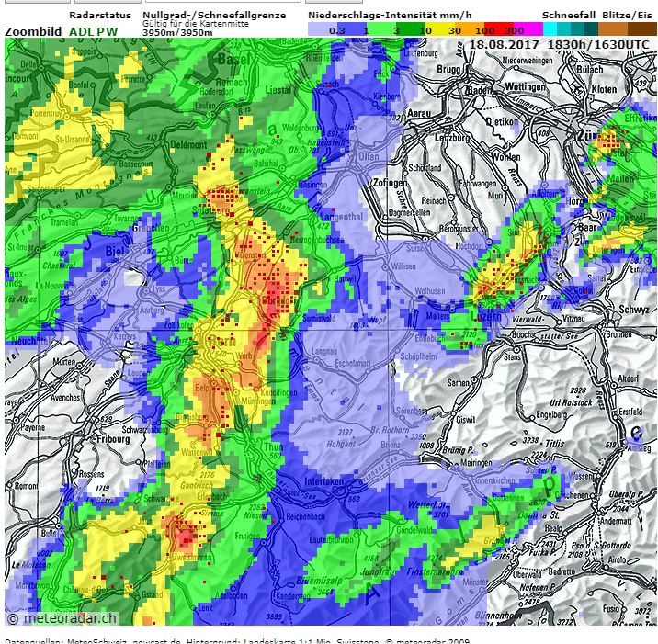The image size is (658, 644).
Task: Click 'Liestal' label on the map
Action: (x=278, y=90)
